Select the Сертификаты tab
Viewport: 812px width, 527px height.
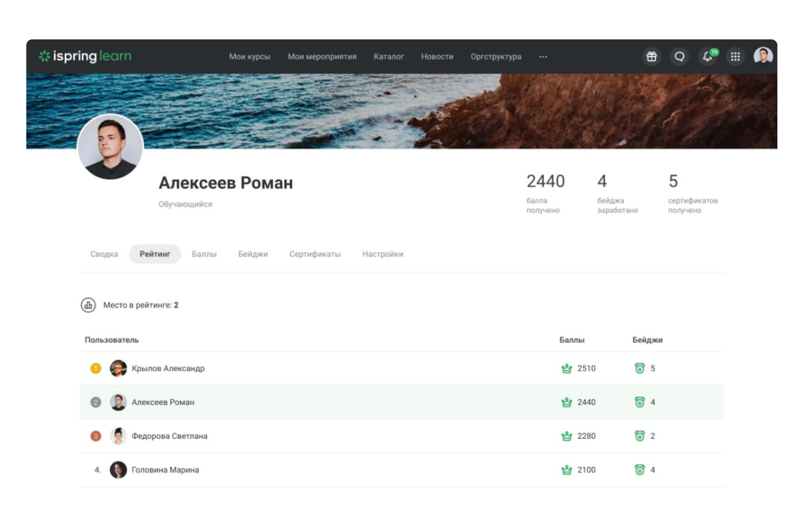click(315, 254)
